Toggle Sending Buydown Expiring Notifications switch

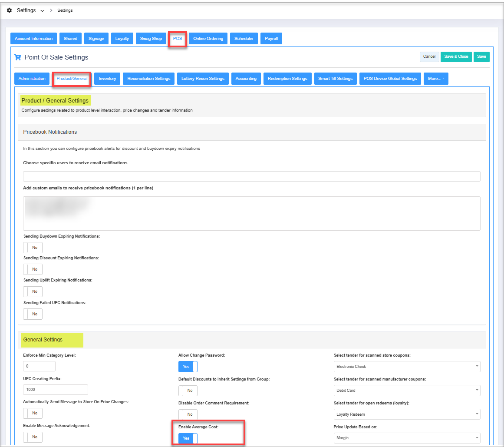33,248
